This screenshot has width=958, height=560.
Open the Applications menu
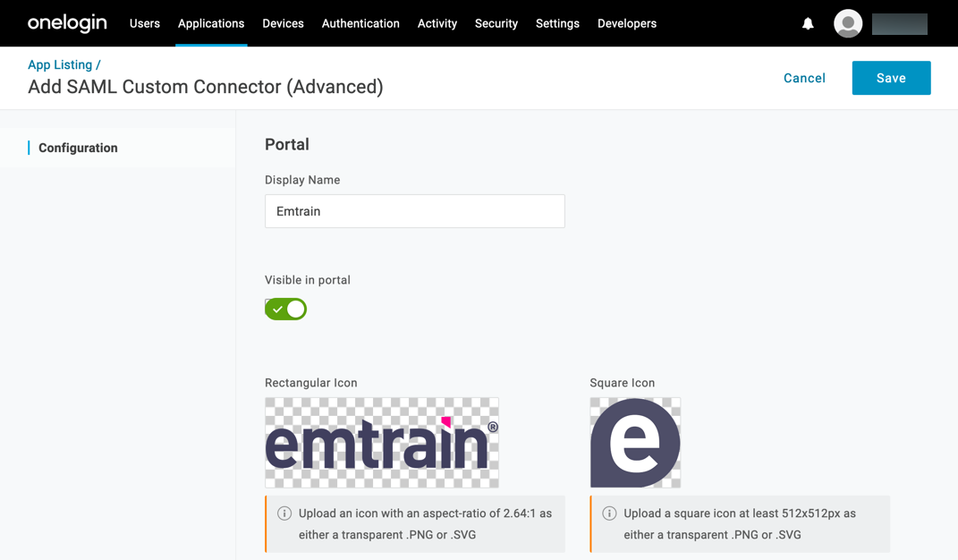[x=211, y=24]
